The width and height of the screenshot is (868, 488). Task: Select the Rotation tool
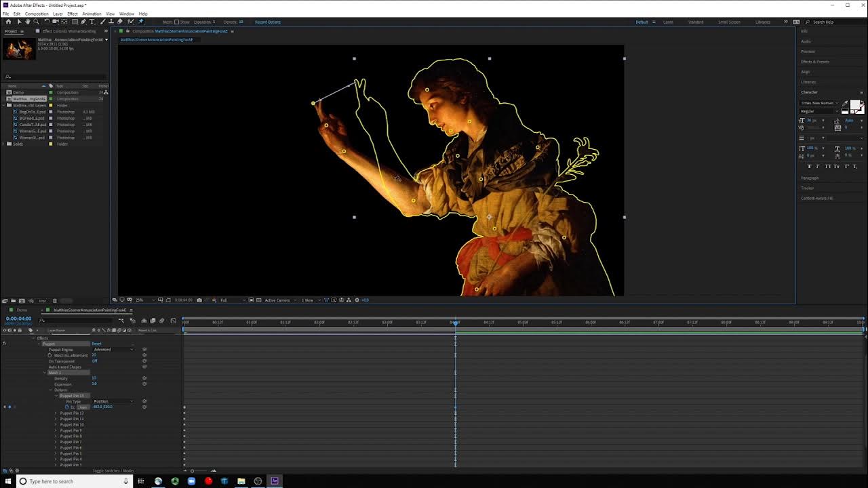(x=47, y=22)
